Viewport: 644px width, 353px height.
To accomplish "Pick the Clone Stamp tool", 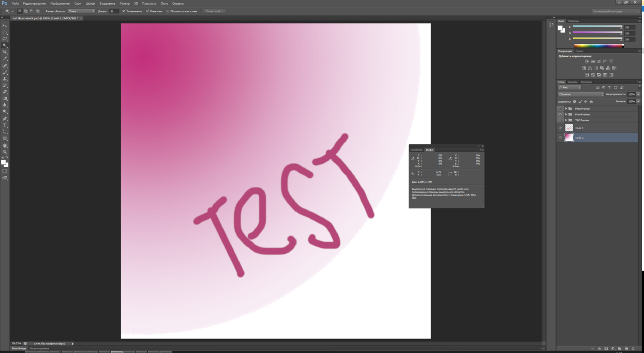I will [x=5, y=78].
